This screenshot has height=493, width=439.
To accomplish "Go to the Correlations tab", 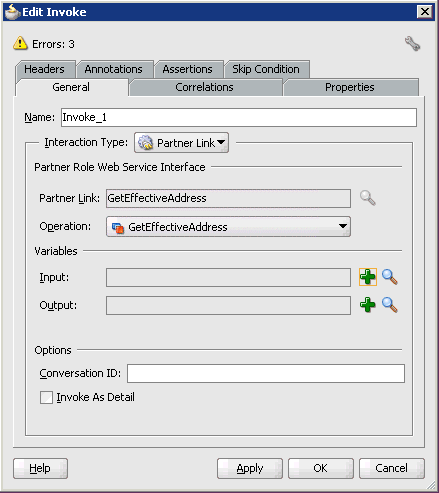I will click(x=205, y=87).
